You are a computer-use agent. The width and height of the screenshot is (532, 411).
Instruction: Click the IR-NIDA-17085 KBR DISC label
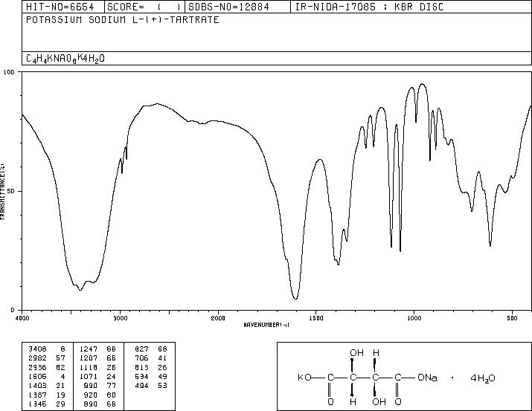(369, 7)
